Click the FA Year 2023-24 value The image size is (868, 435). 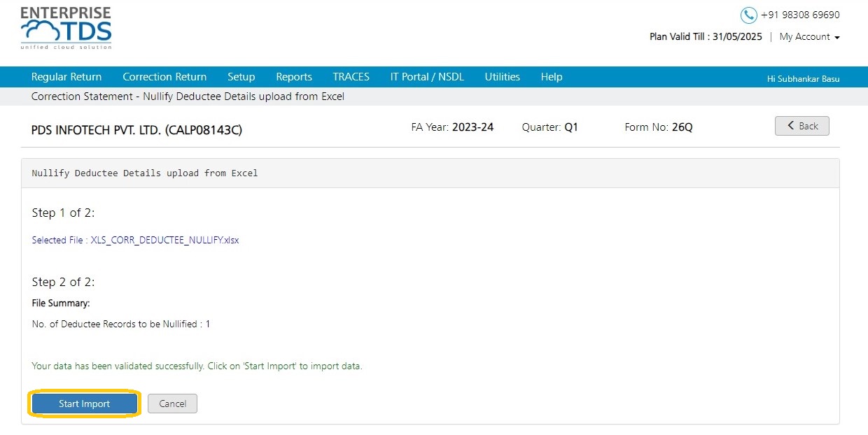click(x=472, y=127)
